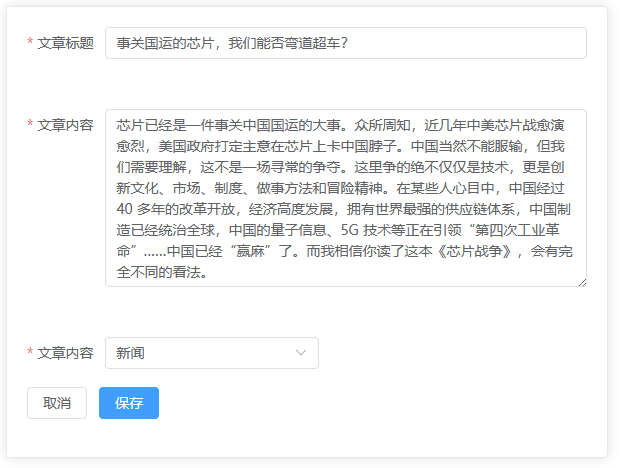Click the red asterisk before 文章标题
This screenshot has width=623, height=468.
point(30,43)
